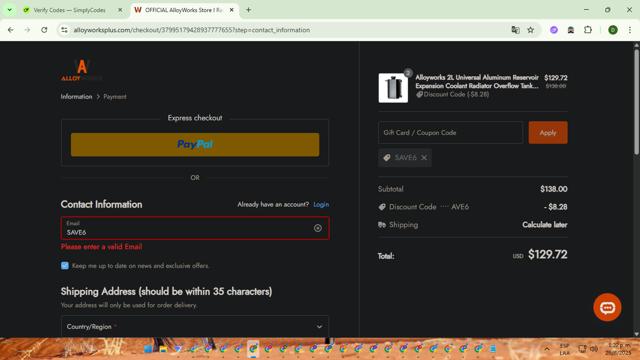
Task: Select the OFFICIAL AlloyWorks Store tab
Action: coord(184,10)
